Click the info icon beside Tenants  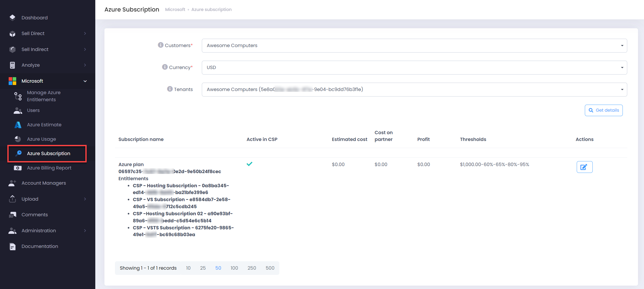tap(170, 89)
